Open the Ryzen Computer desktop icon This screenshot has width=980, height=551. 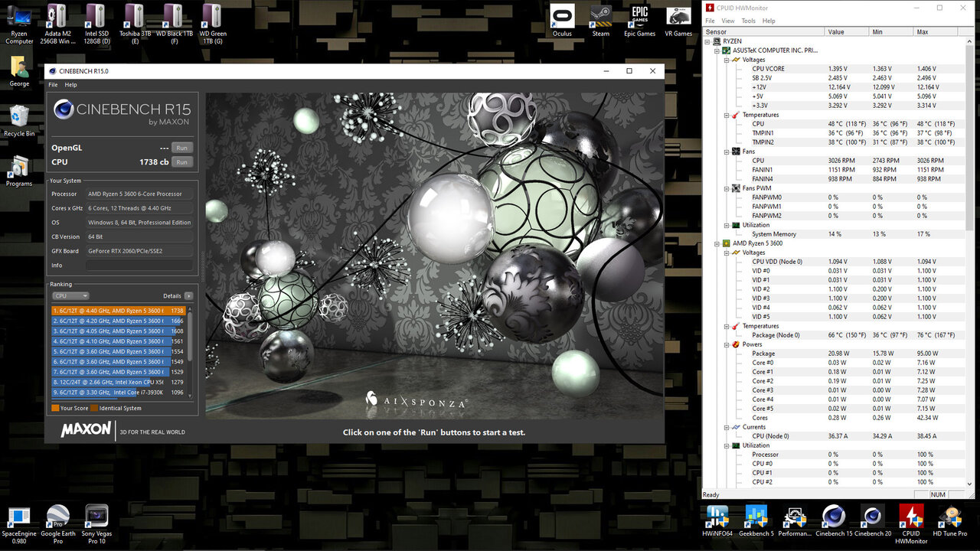[x=19, y=24]
